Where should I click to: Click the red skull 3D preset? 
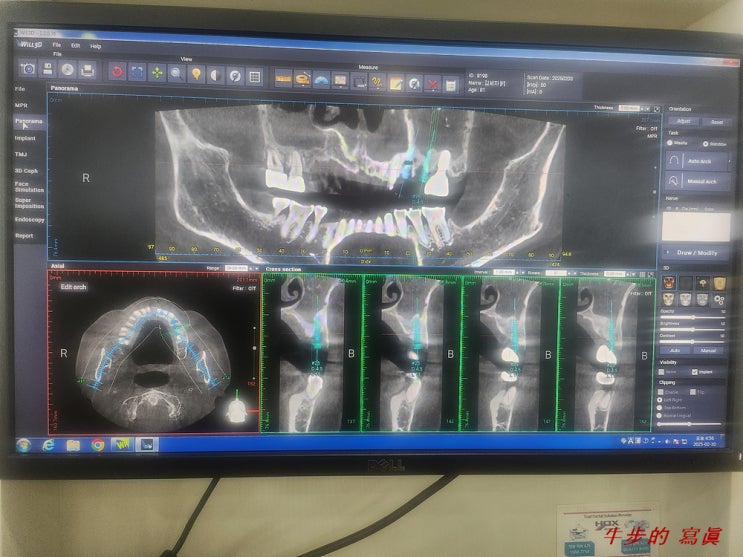(669, 283)
